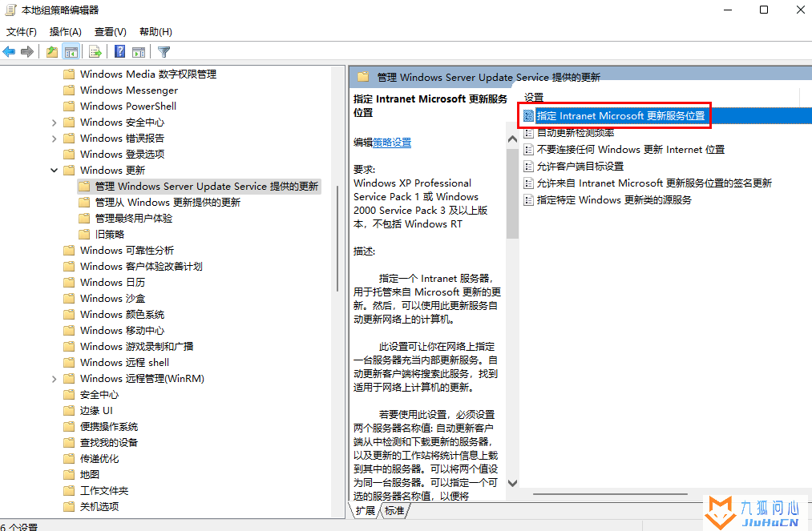Click the folder icon next to 安全中心

click(x=69, y=394)
